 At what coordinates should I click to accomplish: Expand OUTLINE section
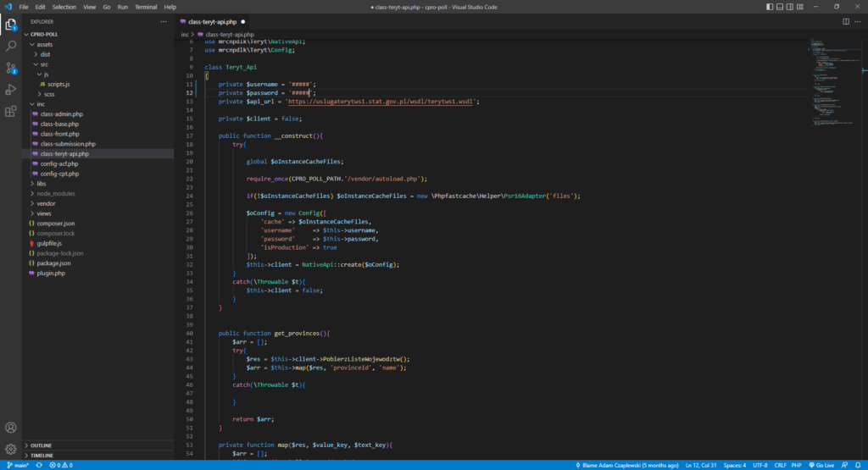98,445
